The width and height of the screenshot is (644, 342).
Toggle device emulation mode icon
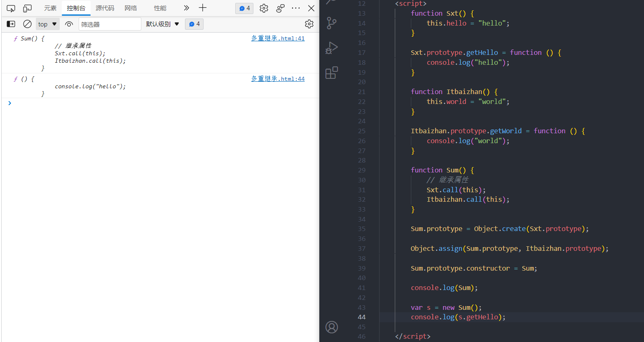click(x=27, y=8)
